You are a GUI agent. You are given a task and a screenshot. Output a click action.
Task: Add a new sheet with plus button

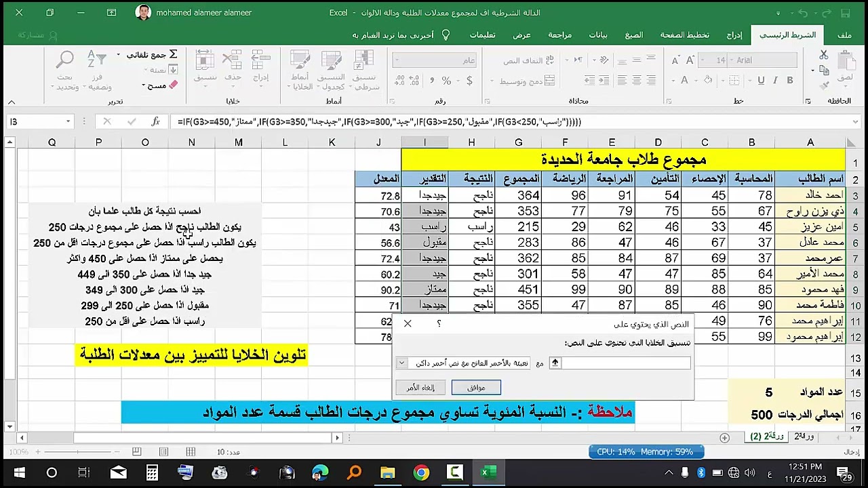click(x=724, y=438)
